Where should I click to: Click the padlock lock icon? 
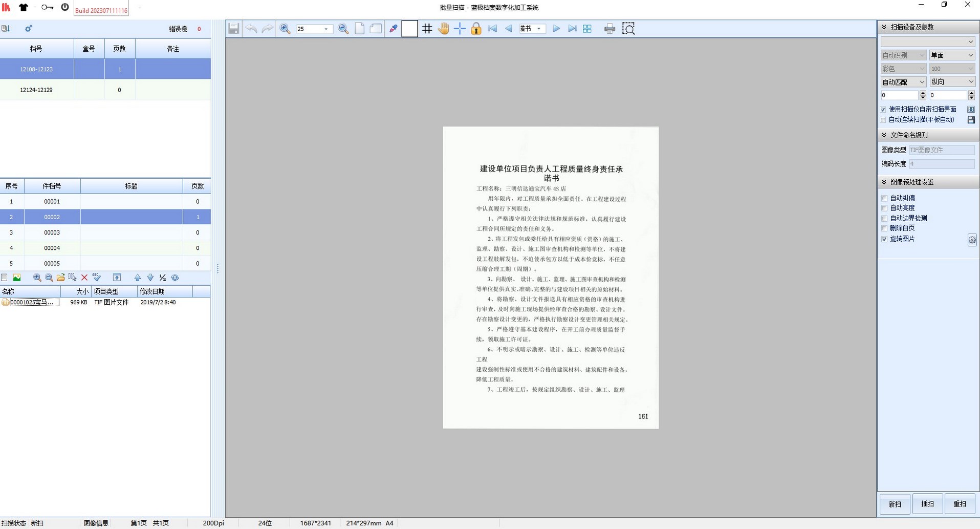point(476,29)
